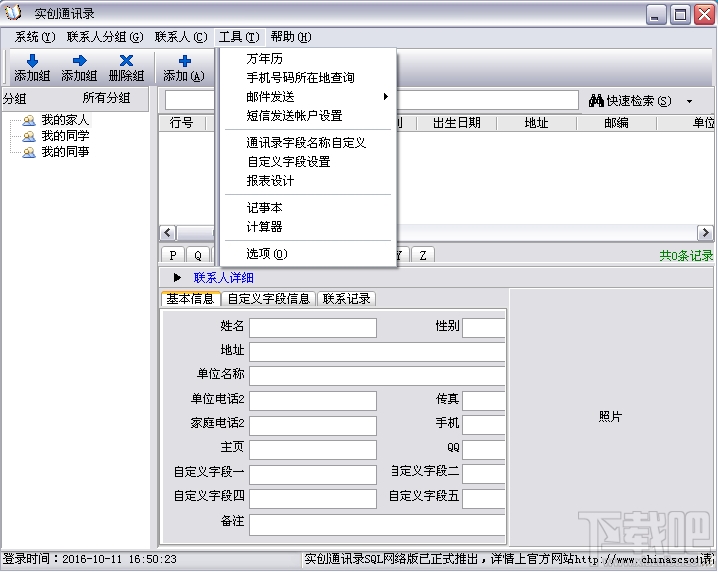
Task: Click the 所有分组 header
Action: [x=106, y=98]
